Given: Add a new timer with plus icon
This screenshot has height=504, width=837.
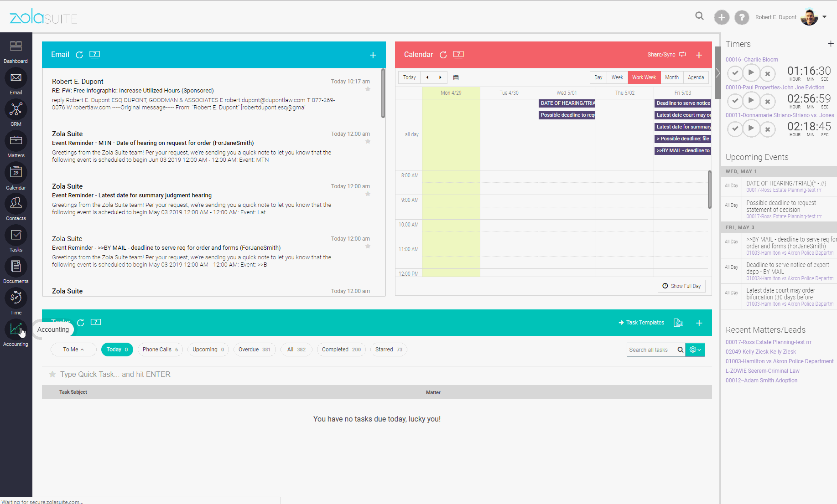Looking at the screenshot, I should point(831,44).
